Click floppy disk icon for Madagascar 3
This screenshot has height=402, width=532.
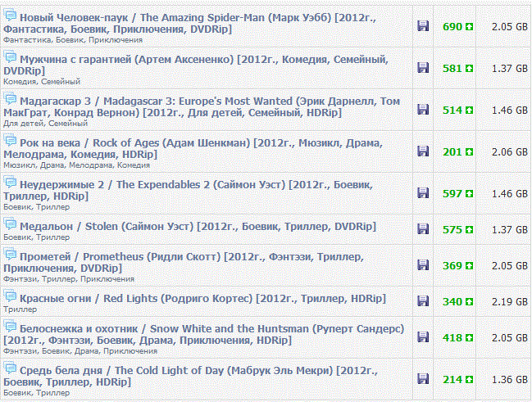423,110
